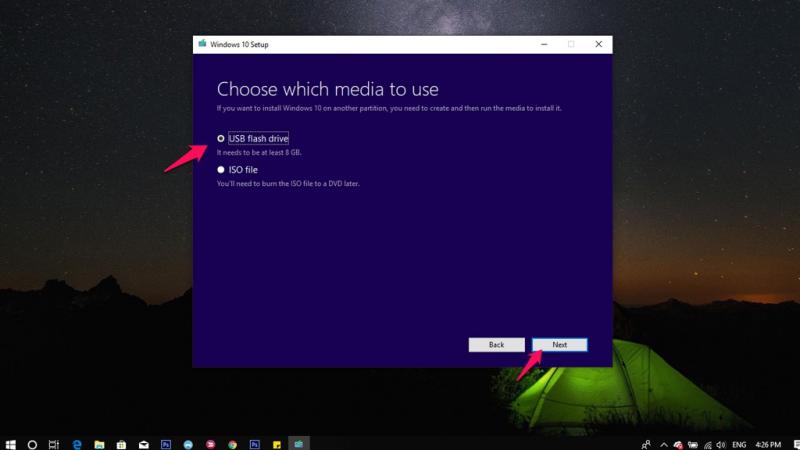This screenshot has width=800, height=450.
Task: Launch Microsoft Edge from the taskbar
Action: [77, 443]
